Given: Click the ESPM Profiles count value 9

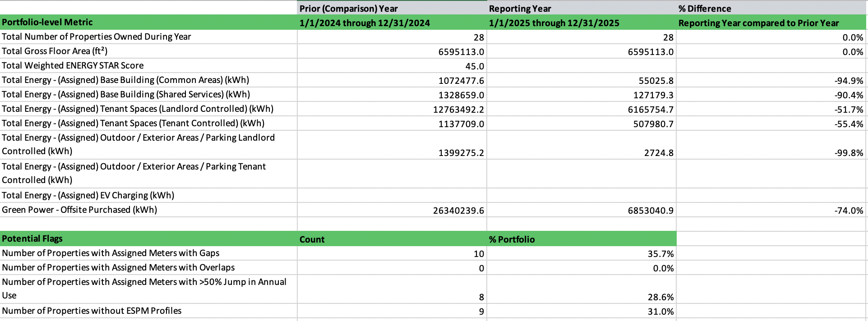Looking at the screenshot, I should (392, 311).
